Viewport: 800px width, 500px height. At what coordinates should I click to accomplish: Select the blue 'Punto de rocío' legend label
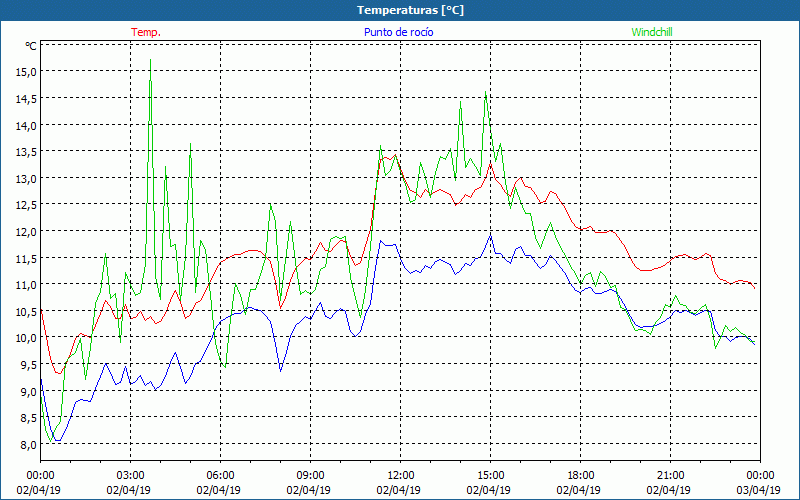(x=398, y=32)
